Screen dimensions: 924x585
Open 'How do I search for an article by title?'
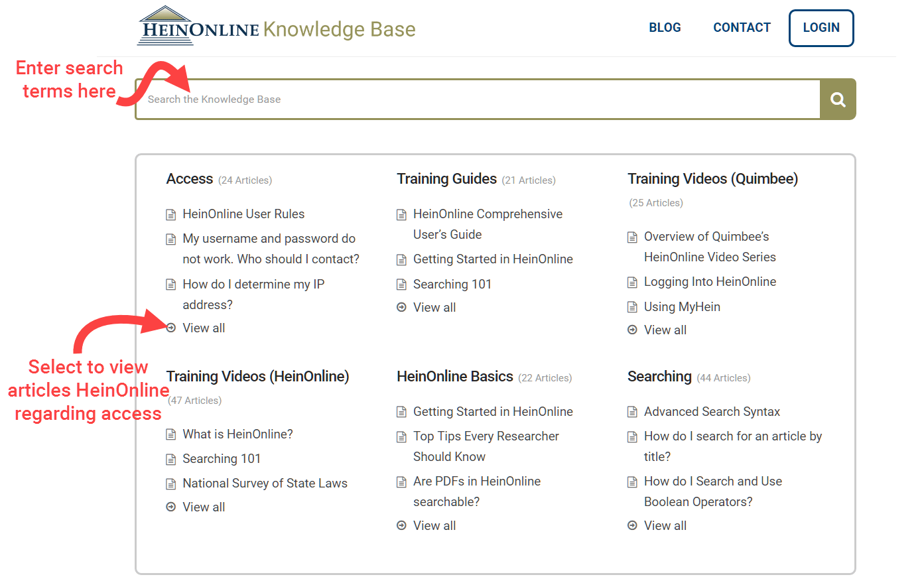coord(733,446)
